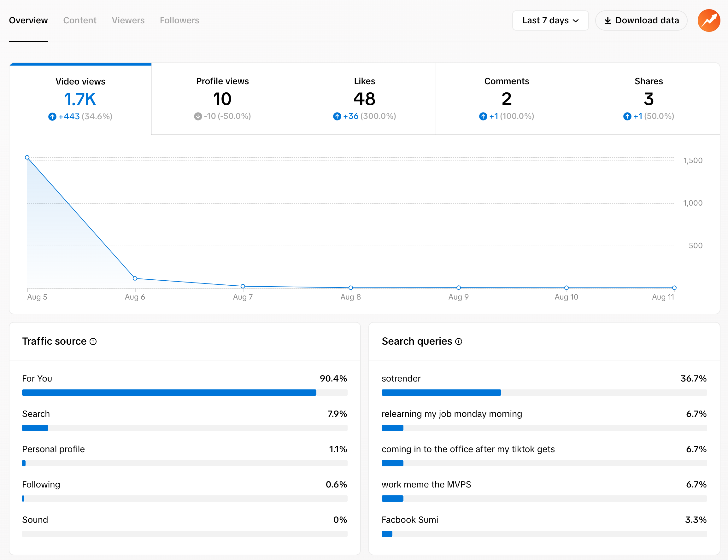Switch metric view to Comments
The width and height of the screenshot is (728, 560).
point(506,98)
